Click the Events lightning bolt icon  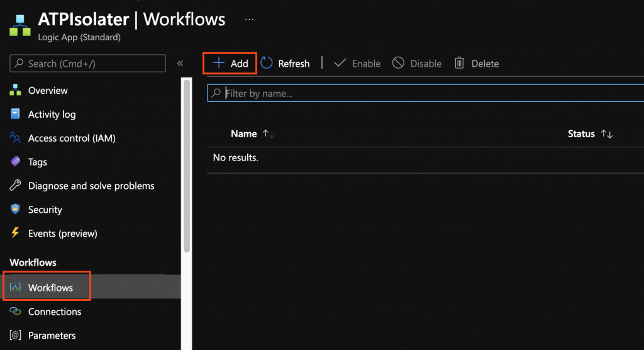pos(16,234)
